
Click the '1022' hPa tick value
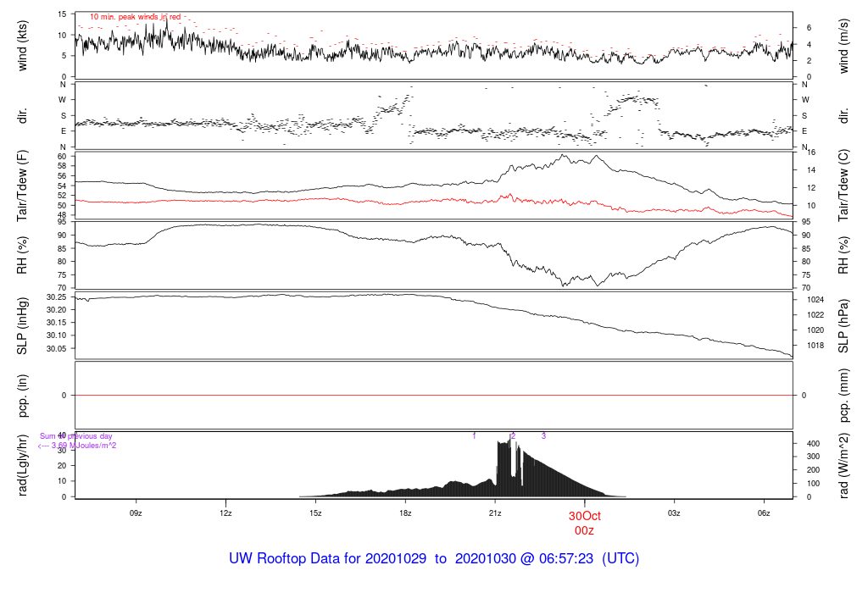pos(815,315)
